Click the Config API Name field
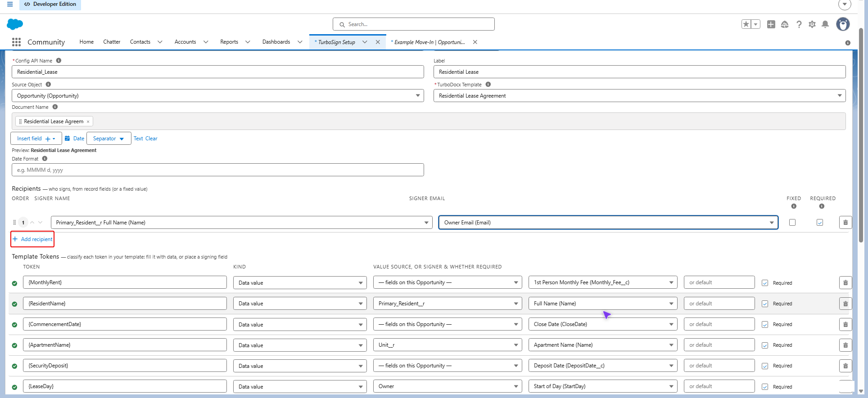Screen dimensions: 868x398 pyautogui.click(x=218, y=72)
